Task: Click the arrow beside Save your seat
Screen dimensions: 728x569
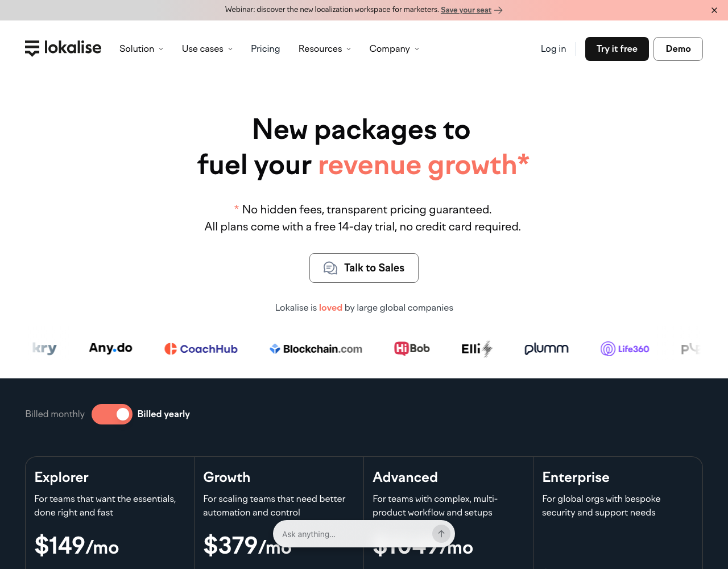Action: coord(498,10)
